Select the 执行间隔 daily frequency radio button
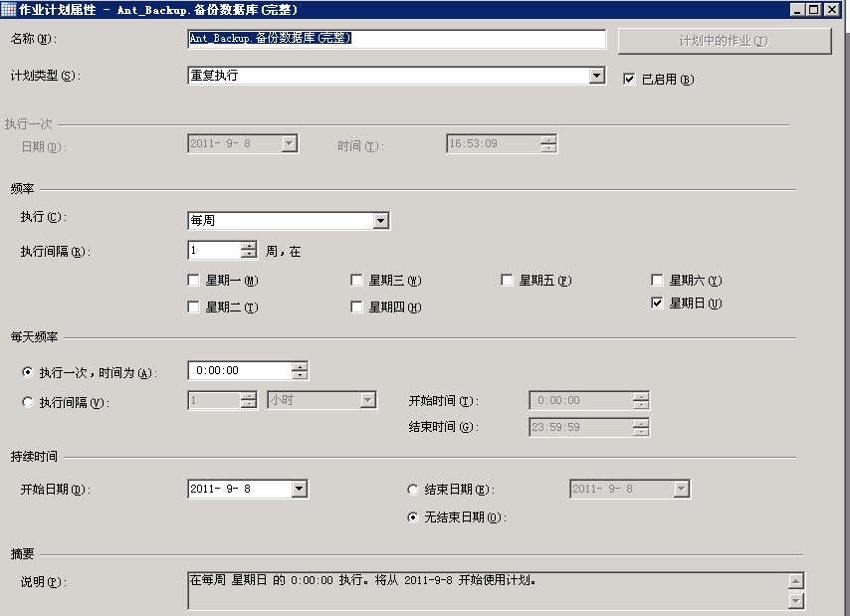 click(x=28, y=402)
